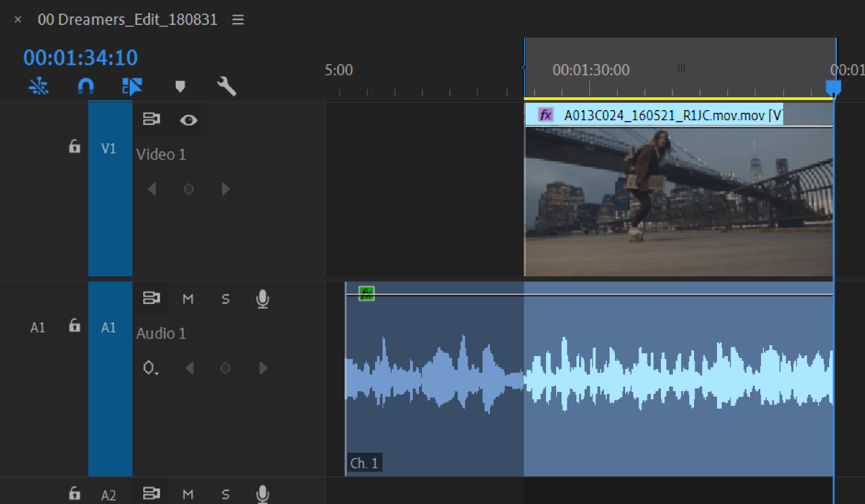
Task: Click the A1 source patch button
Action: coord(38,328)
